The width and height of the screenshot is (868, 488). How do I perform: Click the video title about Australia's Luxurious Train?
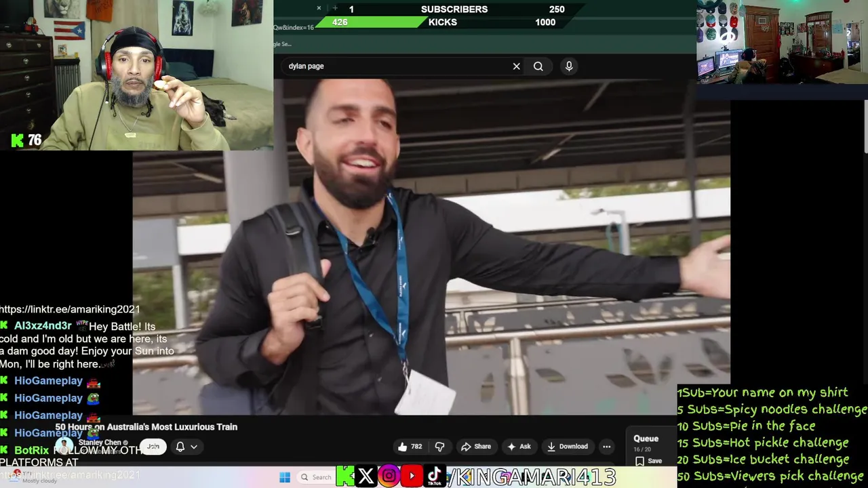point(146,427)
